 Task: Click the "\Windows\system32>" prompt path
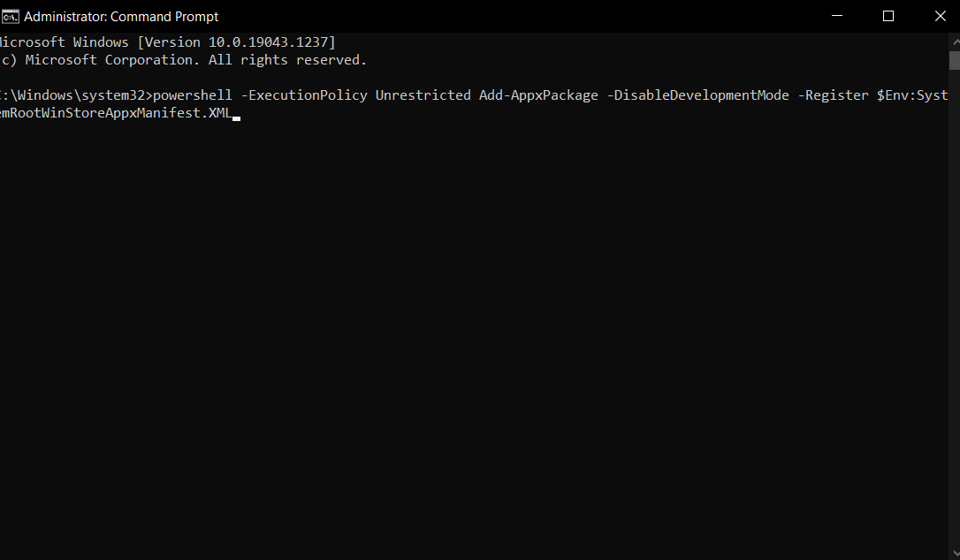click(80, 95)
